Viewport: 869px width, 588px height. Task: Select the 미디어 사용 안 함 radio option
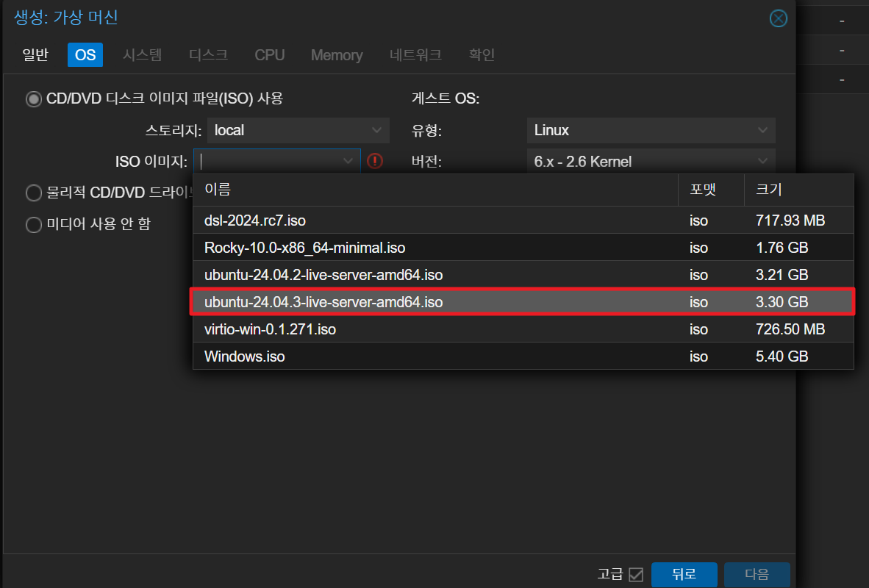pyautogui.click(x=34, y=224)
